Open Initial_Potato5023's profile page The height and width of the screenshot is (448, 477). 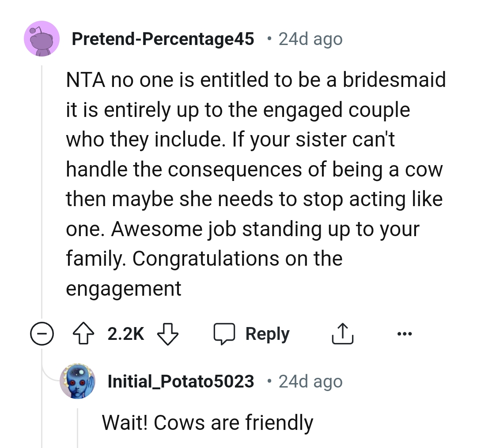(181, 381)
